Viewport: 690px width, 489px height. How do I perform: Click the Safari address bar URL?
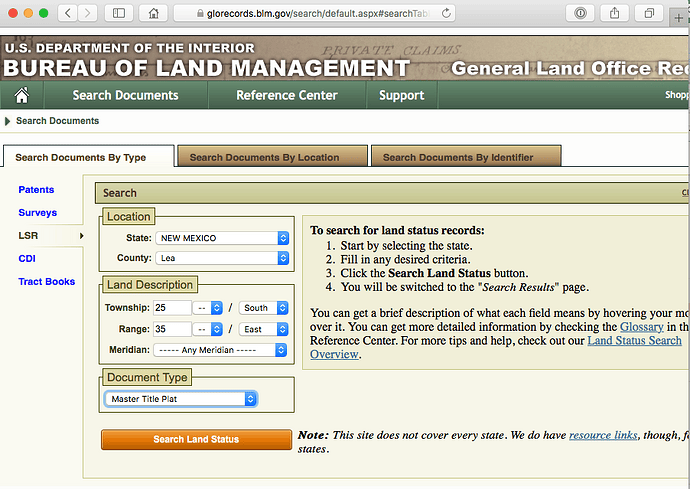point(317,14)
